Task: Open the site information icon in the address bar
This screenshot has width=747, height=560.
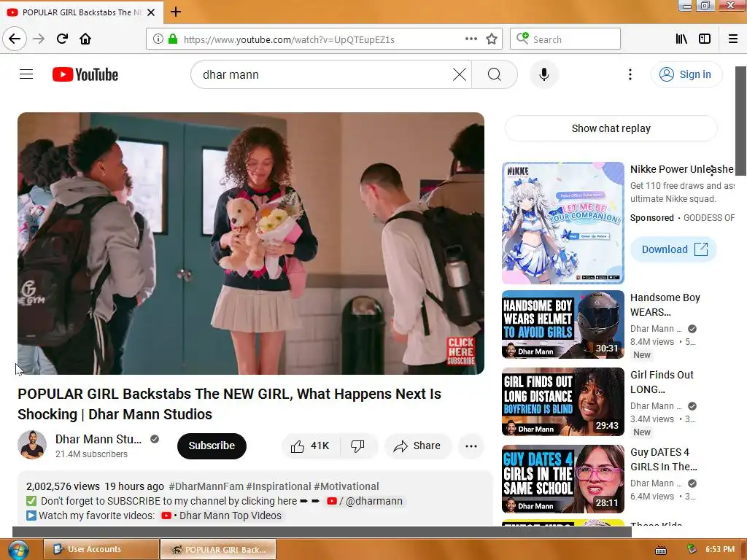Action: [x=158, y=39]
